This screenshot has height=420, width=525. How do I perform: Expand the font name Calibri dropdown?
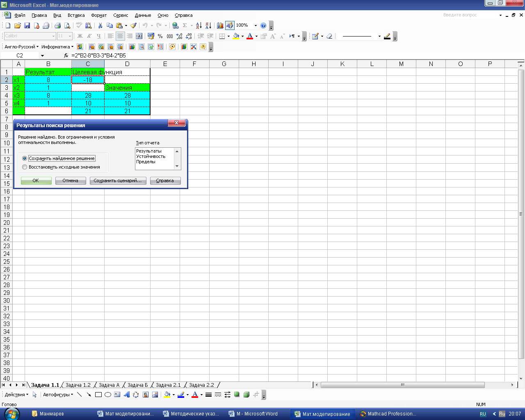(53, 36)
